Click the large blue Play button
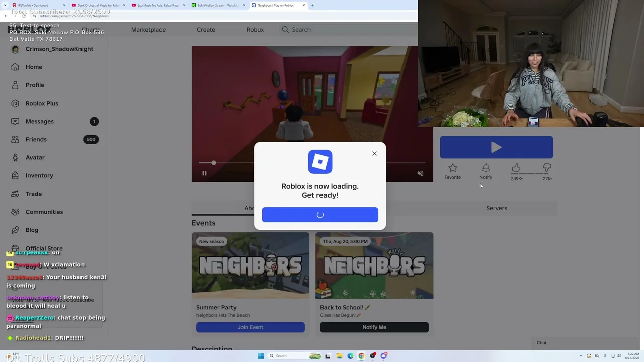The width and height of the screenshot is (644, 362). (x=496, y=147)
